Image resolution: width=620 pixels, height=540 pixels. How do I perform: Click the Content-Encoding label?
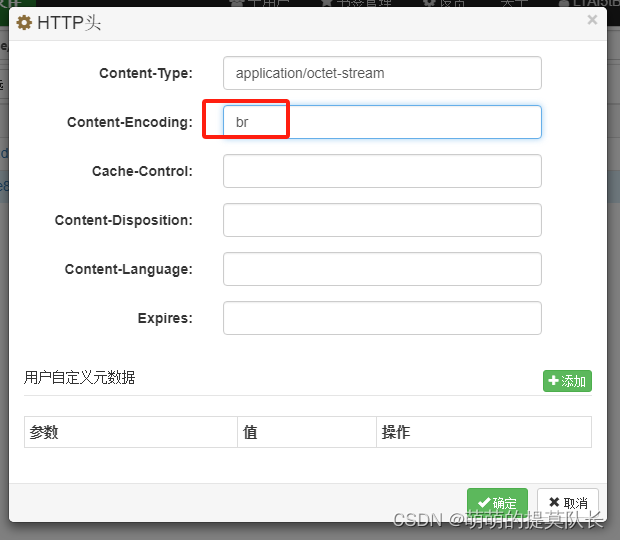(130, 122)
